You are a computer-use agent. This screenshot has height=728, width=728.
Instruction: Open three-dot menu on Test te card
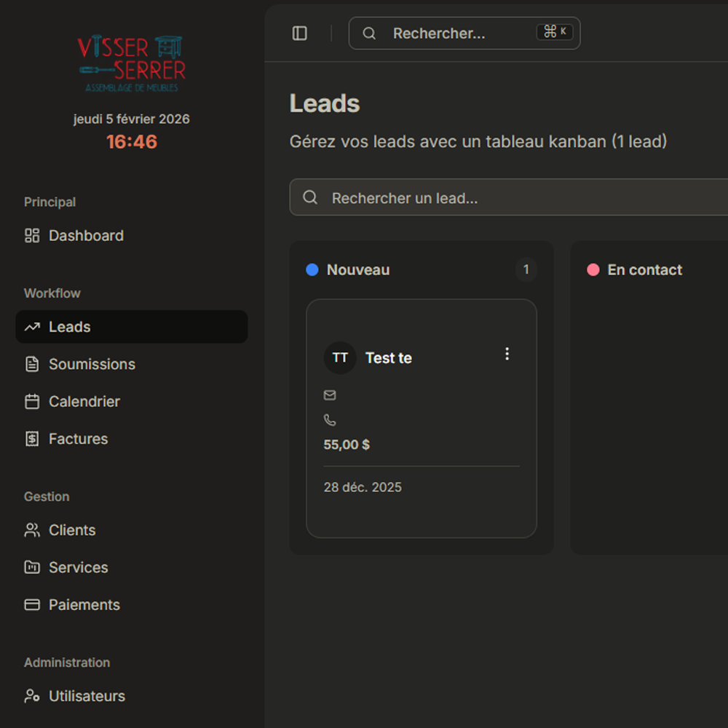click(507, 354)
